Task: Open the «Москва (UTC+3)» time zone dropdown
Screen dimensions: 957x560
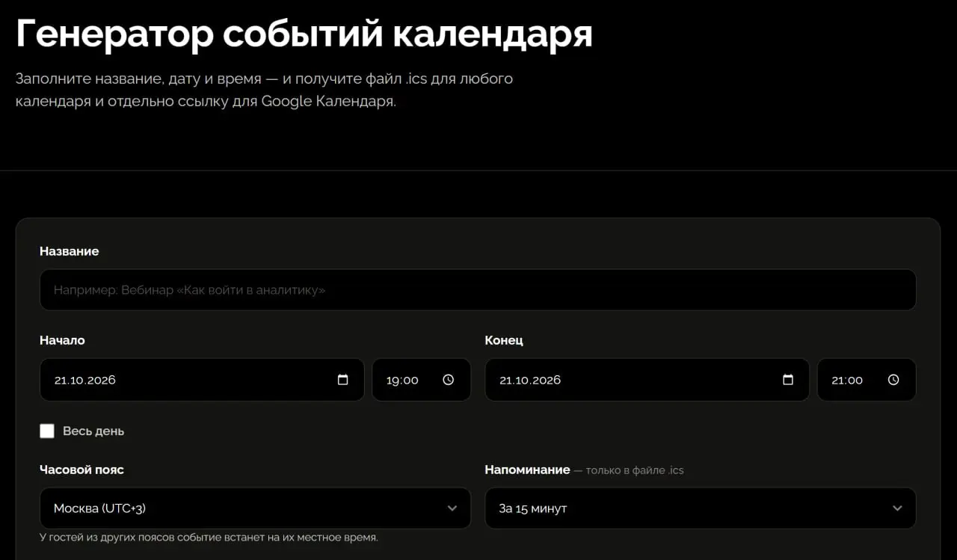Action: [255, 508]
